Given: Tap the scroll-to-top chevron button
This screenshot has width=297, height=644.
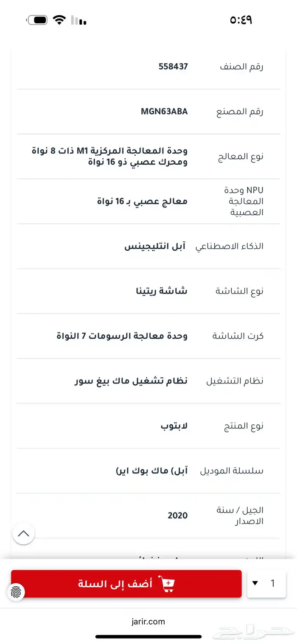Looking at the screenshot, I should pyautogui.click(x=24, y=533).
